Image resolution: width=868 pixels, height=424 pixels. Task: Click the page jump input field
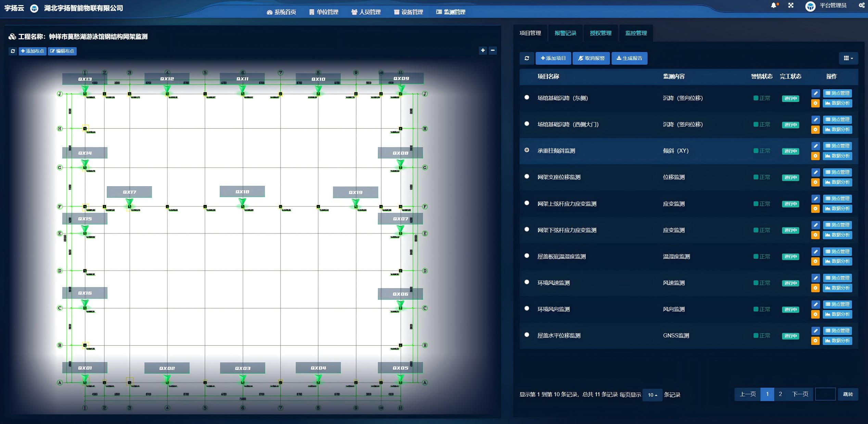[x=825, y=394]
